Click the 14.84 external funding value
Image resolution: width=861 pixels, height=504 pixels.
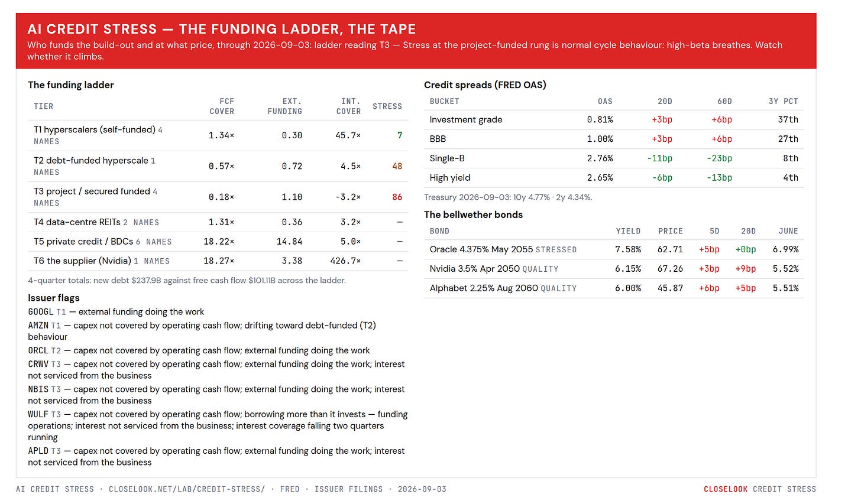pos(290,242)
